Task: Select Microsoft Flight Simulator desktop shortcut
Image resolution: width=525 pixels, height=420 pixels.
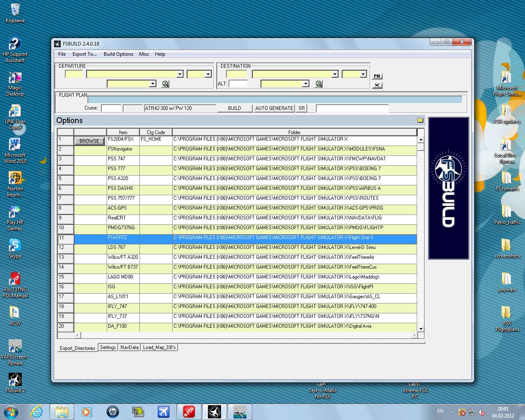Action: pyautogui.click(x=507, y=84)
